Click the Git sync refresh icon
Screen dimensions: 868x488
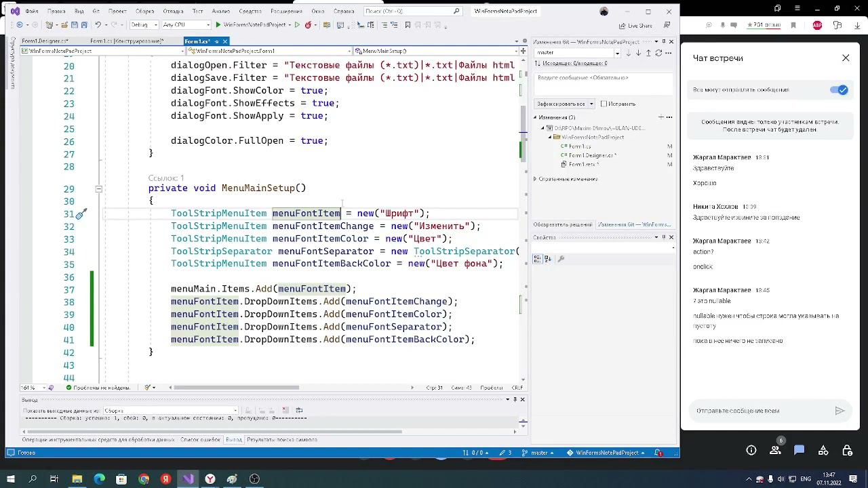pos(658,52)
